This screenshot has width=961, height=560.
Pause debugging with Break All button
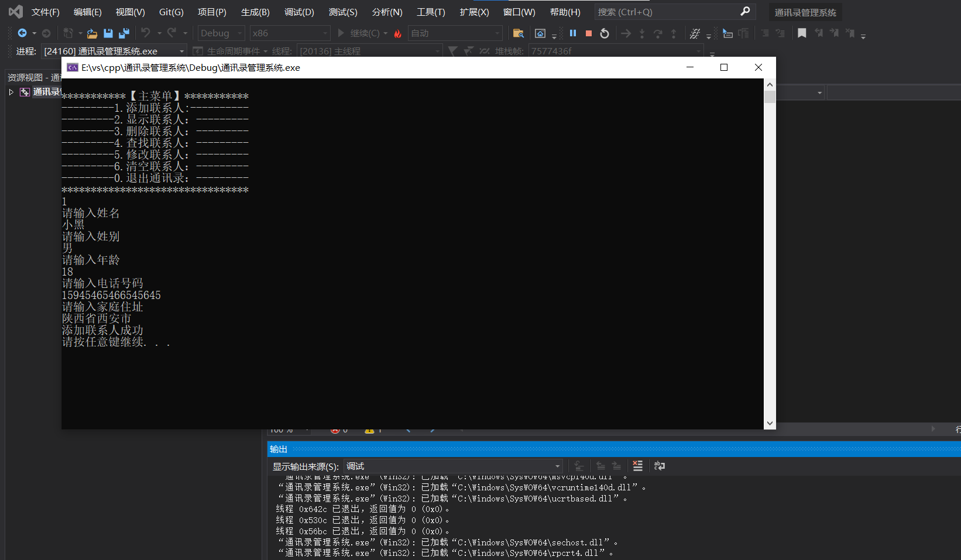pos(573,33)
